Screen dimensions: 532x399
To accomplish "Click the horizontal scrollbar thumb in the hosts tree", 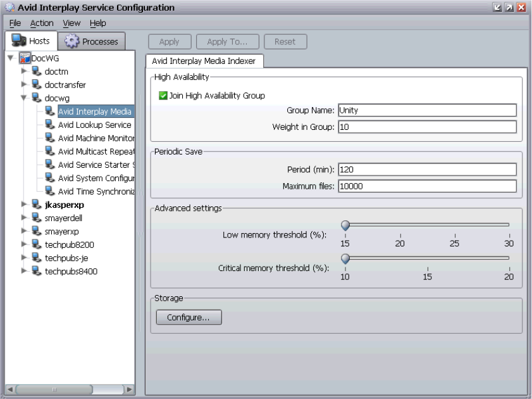I will (x=54, y=389).
